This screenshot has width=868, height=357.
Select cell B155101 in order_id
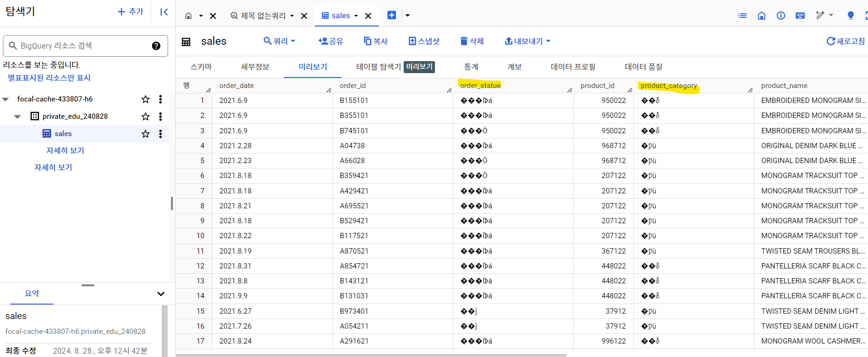pyautogui.click(x=393, y=101)
